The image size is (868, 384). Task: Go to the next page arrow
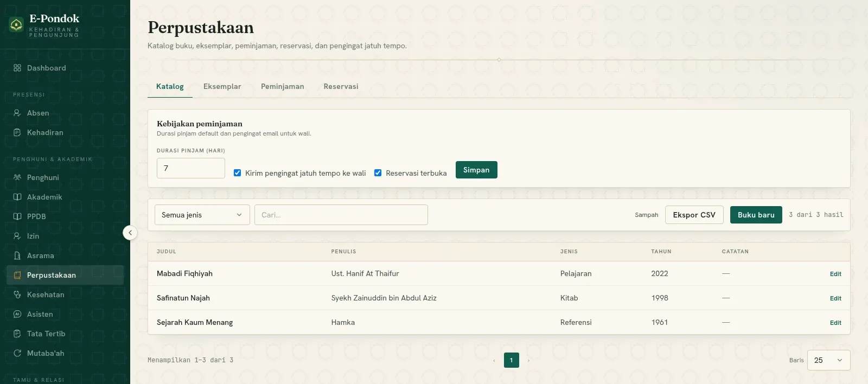(x=528, y=360)
